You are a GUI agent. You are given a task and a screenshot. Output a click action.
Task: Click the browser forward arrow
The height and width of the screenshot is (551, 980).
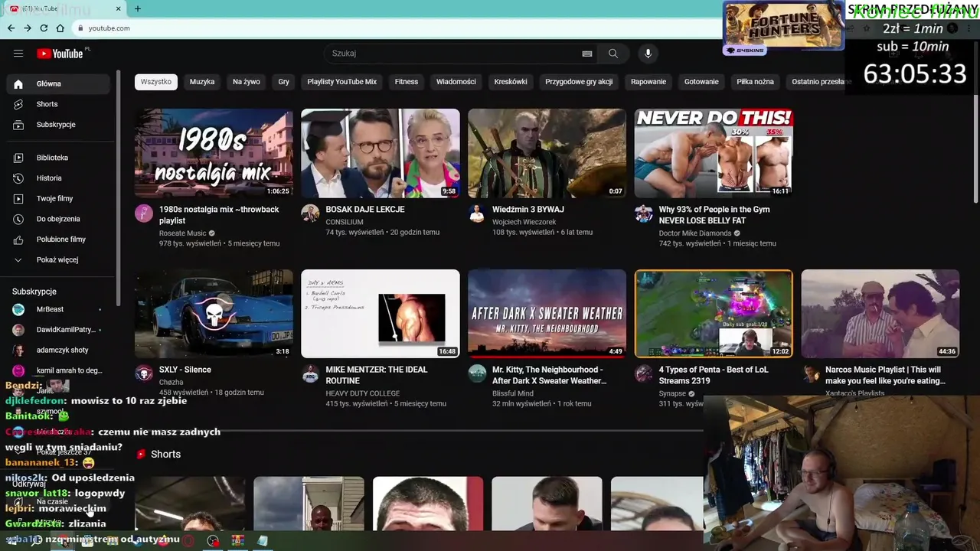[28, 28]
